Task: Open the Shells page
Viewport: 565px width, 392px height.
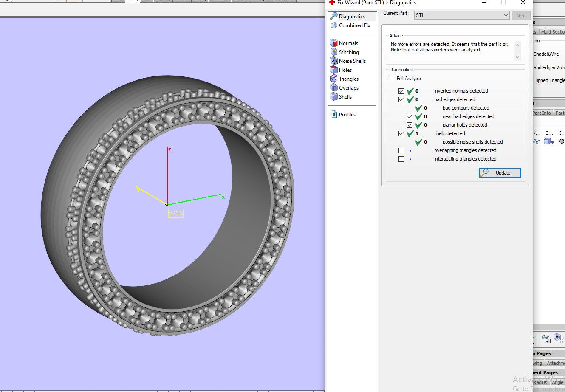Action: point(345,97)
